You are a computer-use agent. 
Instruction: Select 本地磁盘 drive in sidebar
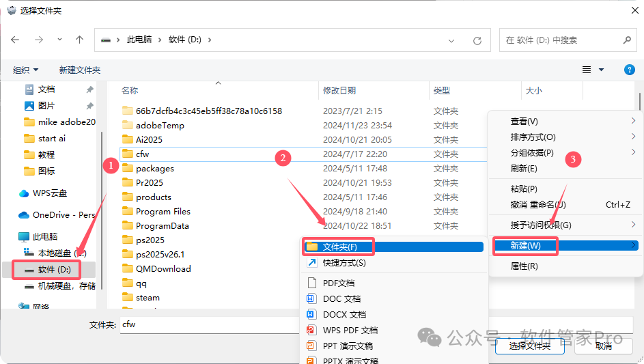pyautogui.click(x=55, y=253)
